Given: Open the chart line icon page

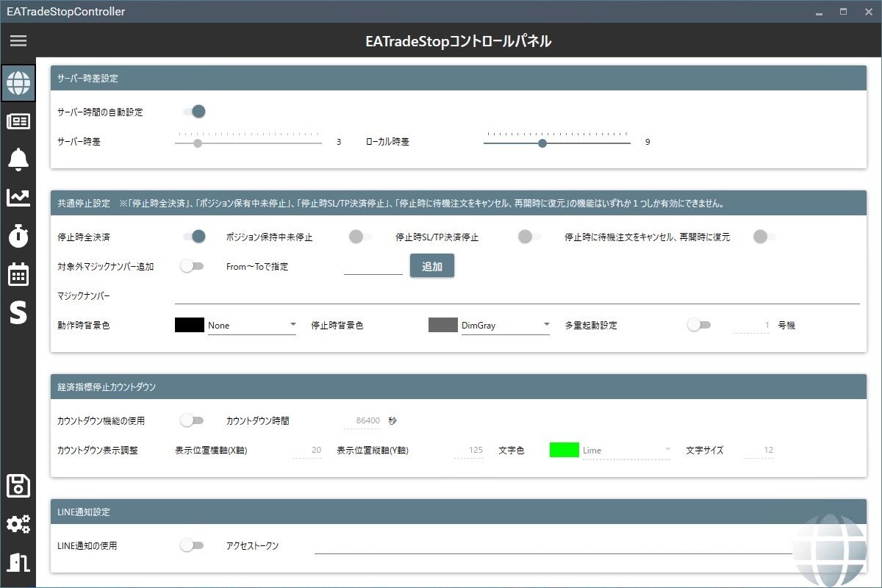Looking at the screenshot, I should [18, 198].
